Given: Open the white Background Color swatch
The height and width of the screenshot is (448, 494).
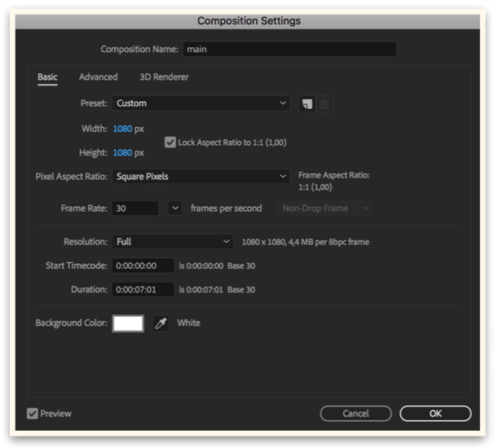Looking at the screenshot, I should [x=128, y=323].
